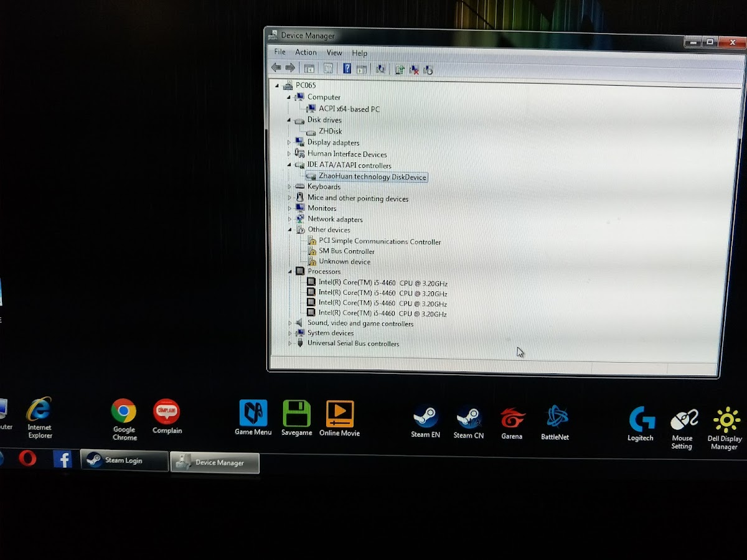Expand Sound, video and game controllers
The height and width of the screenshot is (560, 747).
coord(290,324)
